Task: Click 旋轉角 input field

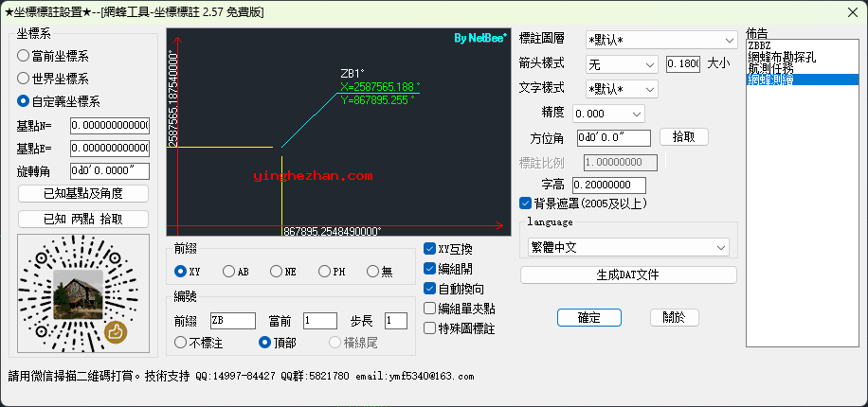Action: 110,171
